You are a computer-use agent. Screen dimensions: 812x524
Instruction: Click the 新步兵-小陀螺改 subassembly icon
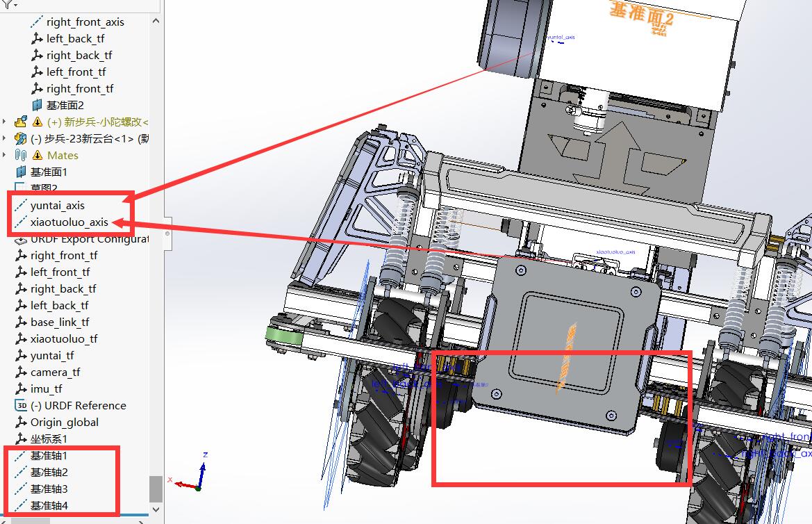(x=21, y=122)
